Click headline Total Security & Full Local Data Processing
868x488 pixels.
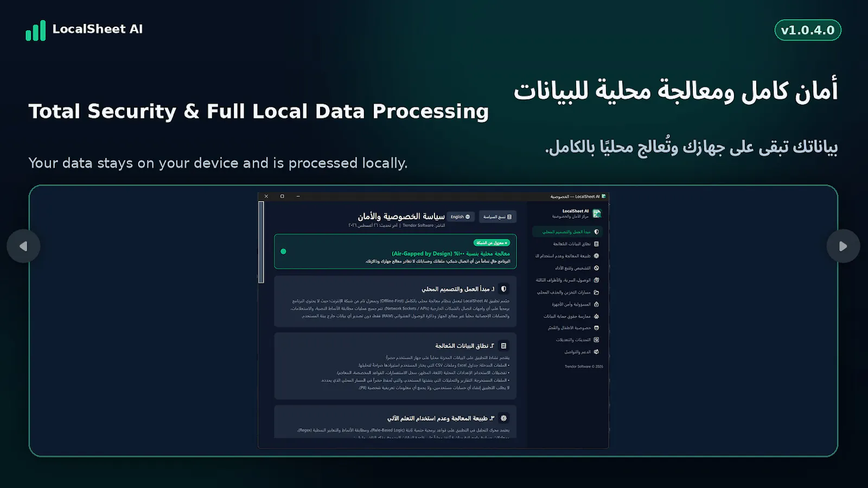(259, 111)
